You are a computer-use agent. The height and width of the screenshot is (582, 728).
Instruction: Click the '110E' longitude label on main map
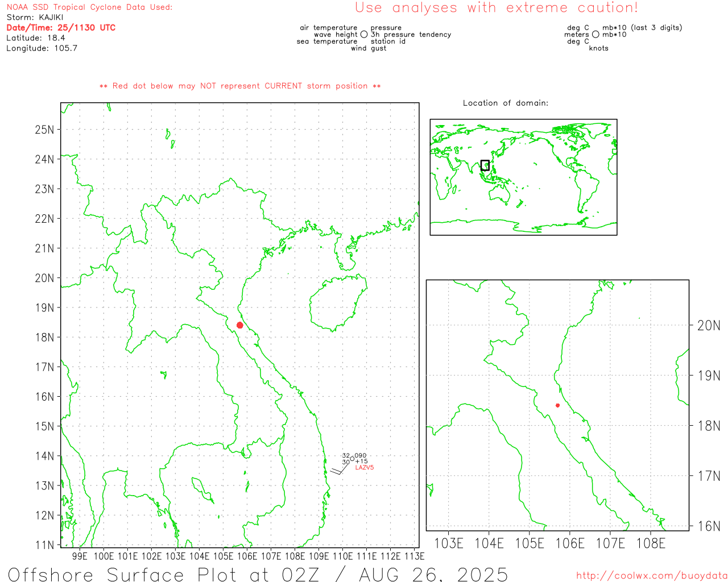tap(342, 556)
